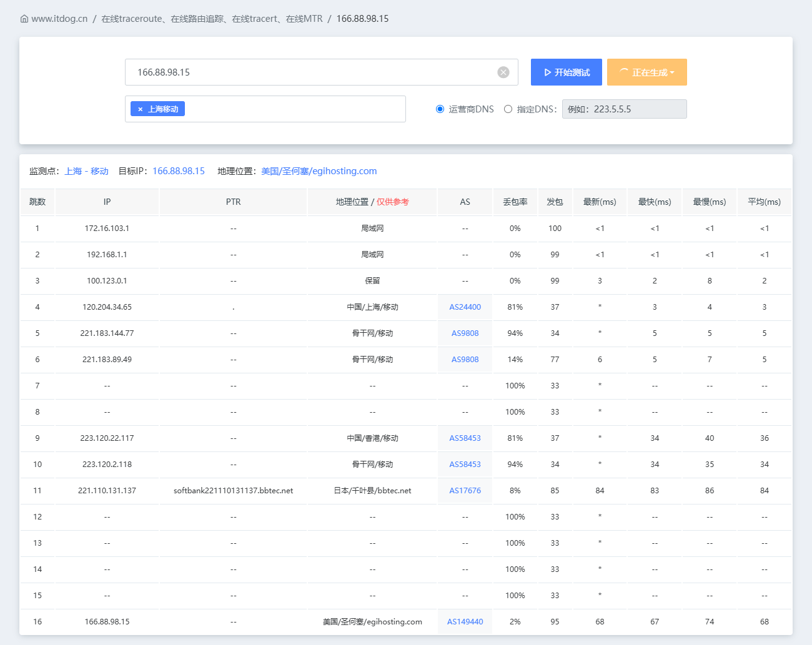Open the AS149440 link

465,622
